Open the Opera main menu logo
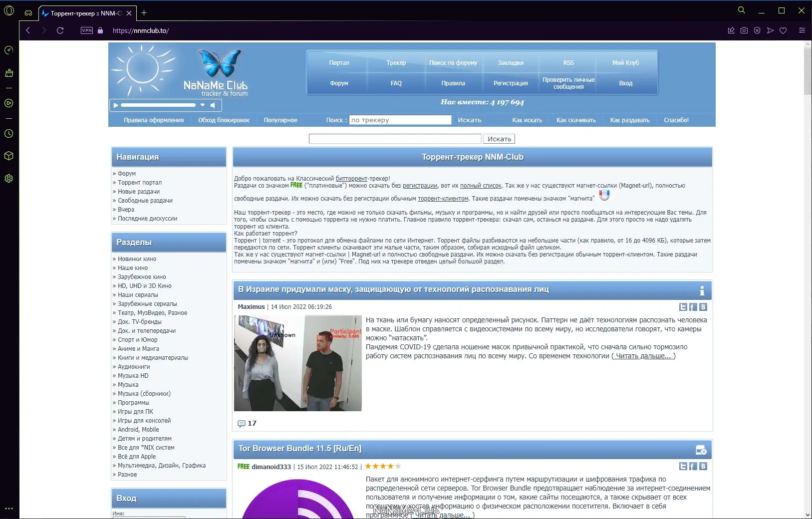Viewport: 812px width, 519px height. click(x=9, y=10)
